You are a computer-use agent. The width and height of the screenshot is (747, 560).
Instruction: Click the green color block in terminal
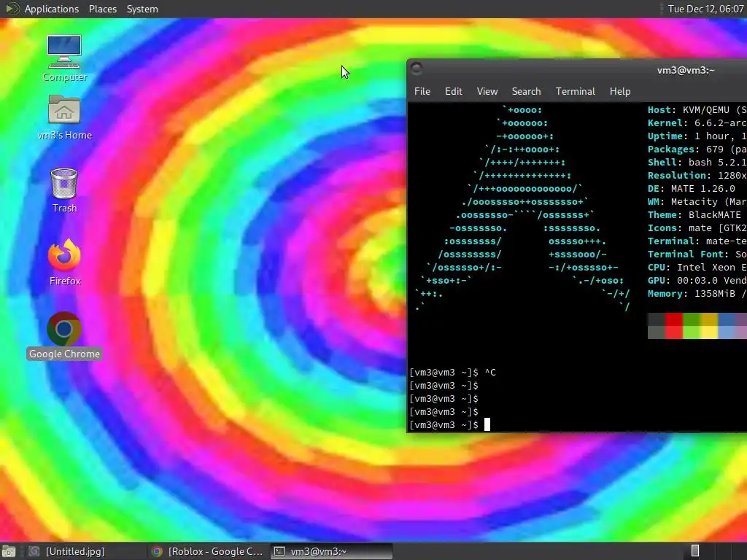point(692,326)
